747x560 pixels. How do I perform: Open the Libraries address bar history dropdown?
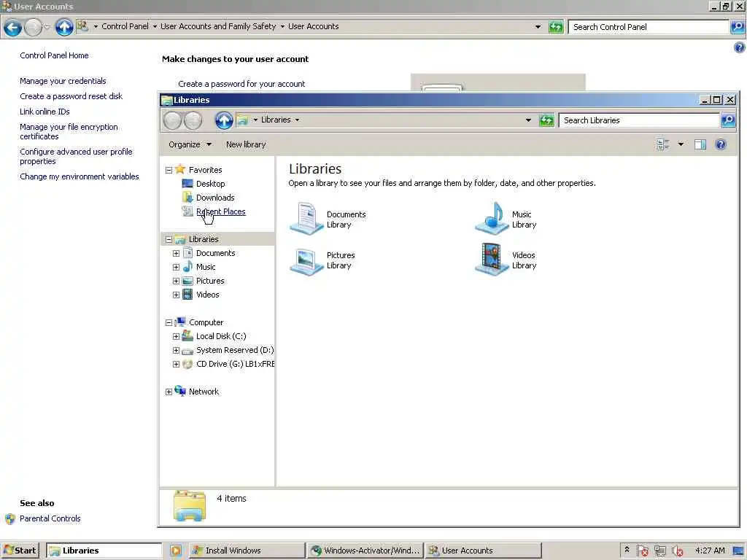tap(528, 120)
